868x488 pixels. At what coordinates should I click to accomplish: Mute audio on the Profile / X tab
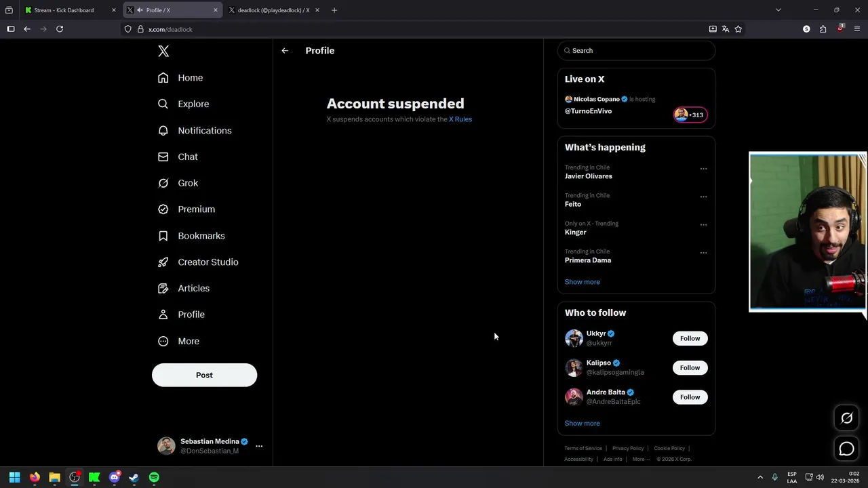140,10
